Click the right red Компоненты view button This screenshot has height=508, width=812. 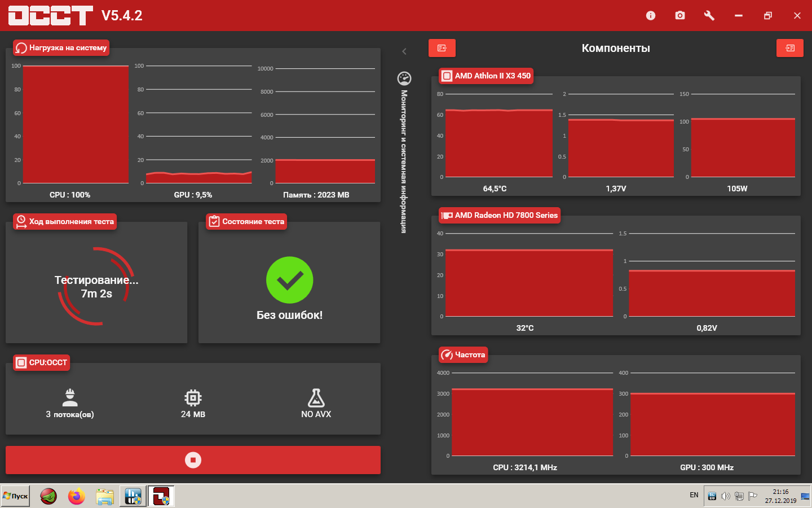[790, 48]
